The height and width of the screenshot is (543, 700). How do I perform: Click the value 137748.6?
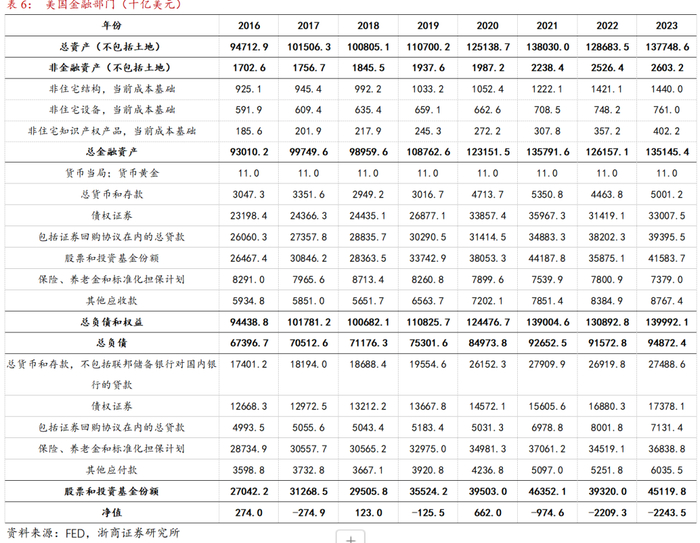pyautogui.click(x=667, y=47)
